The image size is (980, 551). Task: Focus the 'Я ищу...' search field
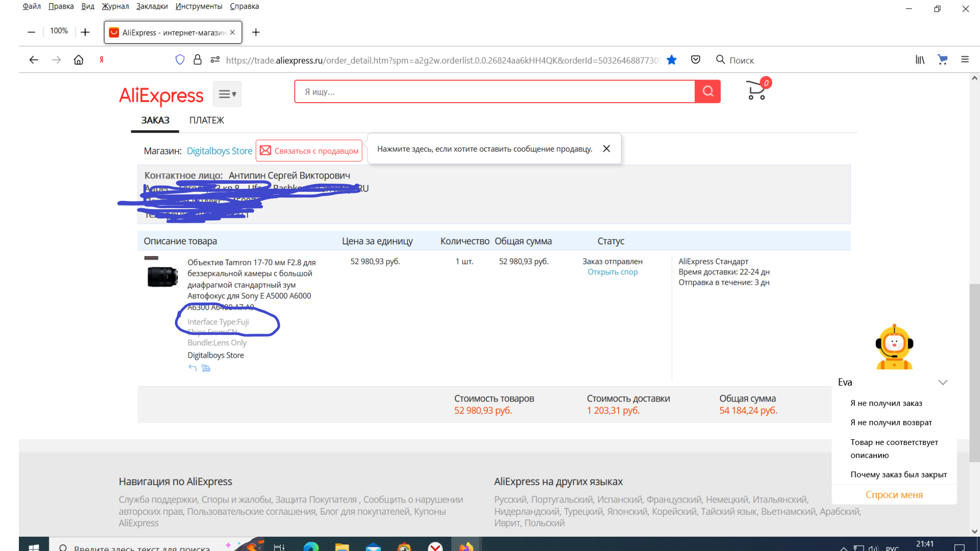(x=495, y=92)
